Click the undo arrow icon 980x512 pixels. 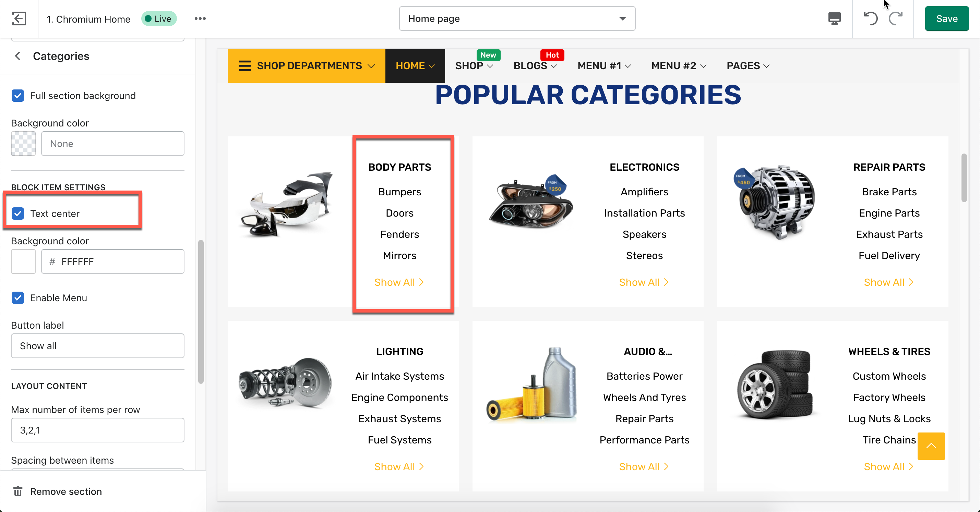[x=871, y=18]
